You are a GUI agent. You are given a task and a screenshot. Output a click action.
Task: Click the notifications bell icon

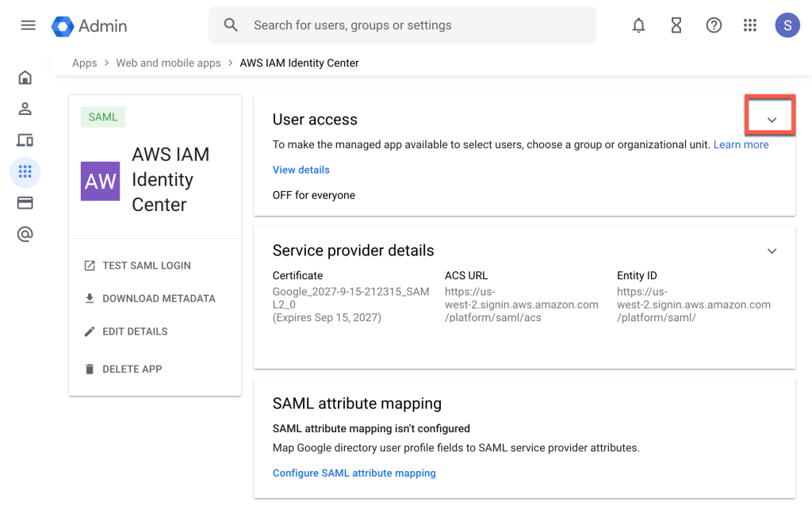[638, 25]
